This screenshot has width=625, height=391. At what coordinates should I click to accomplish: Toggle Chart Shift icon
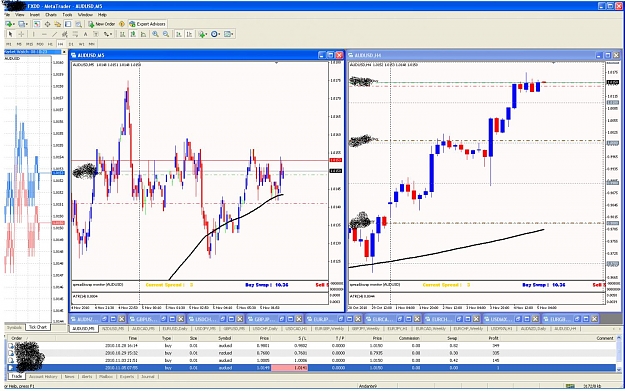point(189,34)
